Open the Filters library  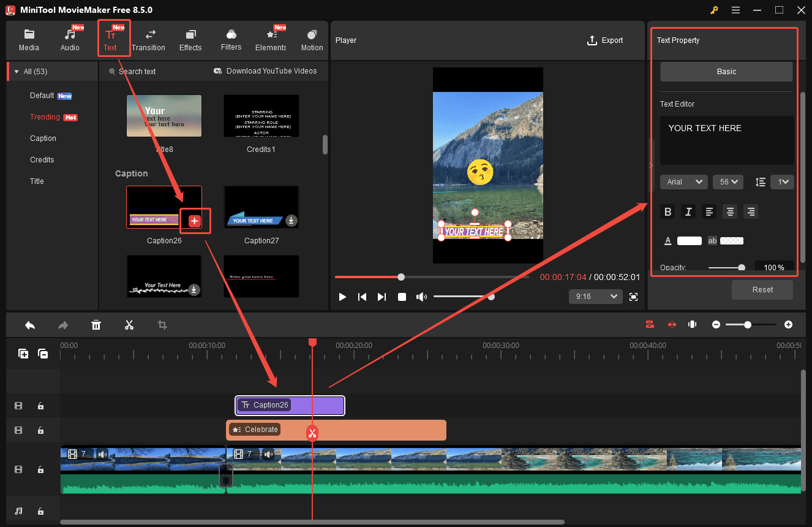pyautogui.click(x=231, y=38)
